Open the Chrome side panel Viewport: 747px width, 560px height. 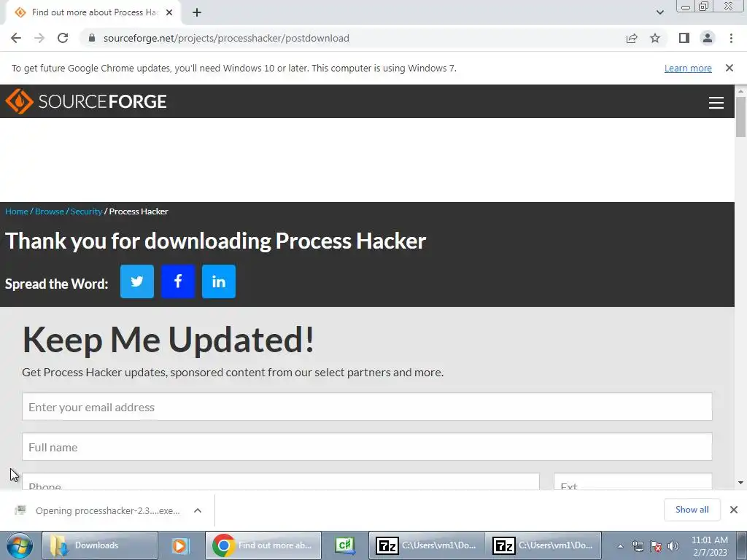click(x=684, y=38)
